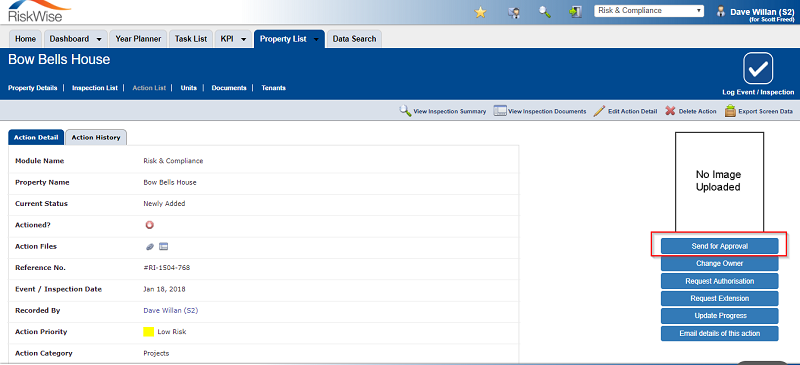The height and width of the screenshot is (365, 800).
Task: Click the Change Owner button
Action: pyautogui.click(x=720, y=263)
